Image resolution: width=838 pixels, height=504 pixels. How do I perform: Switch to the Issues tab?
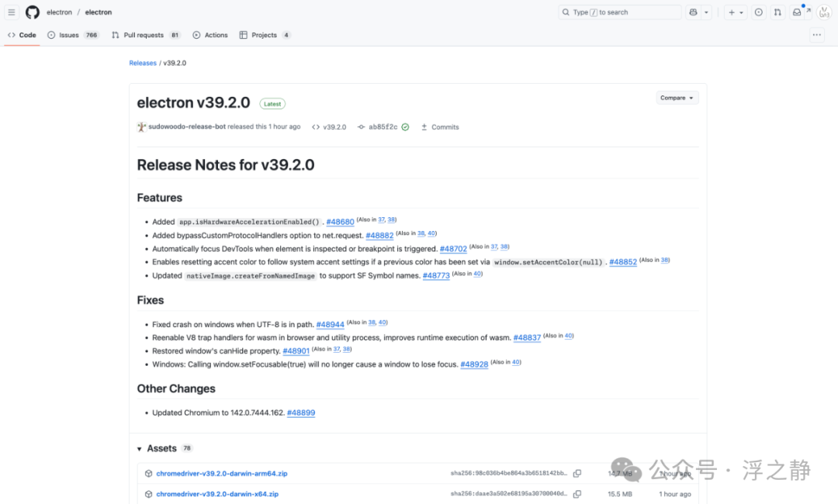[73, 35]
